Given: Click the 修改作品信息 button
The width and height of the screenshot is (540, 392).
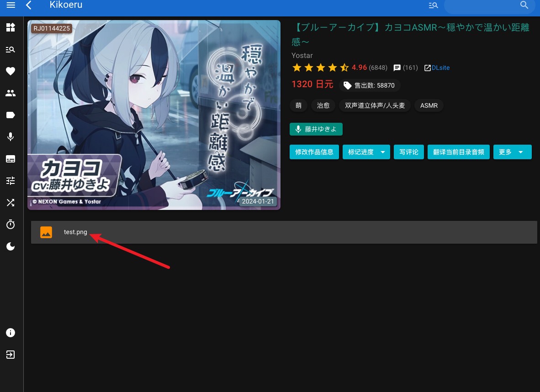Looking at the screenshot, I should pos(314,152).
